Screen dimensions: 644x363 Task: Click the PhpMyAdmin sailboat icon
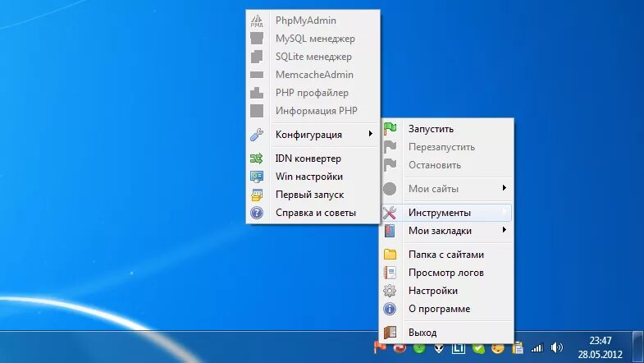coord(257,21)
